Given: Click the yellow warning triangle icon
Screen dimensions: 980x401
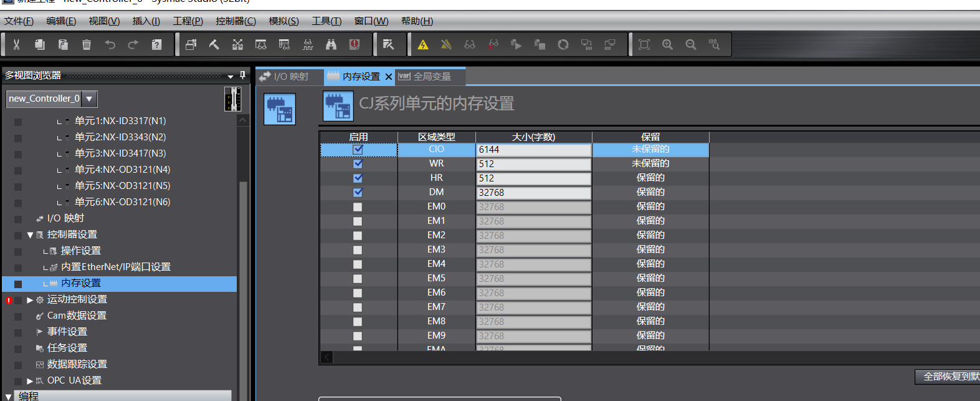Looking at the screenshot, I should [x=423, y=44].
